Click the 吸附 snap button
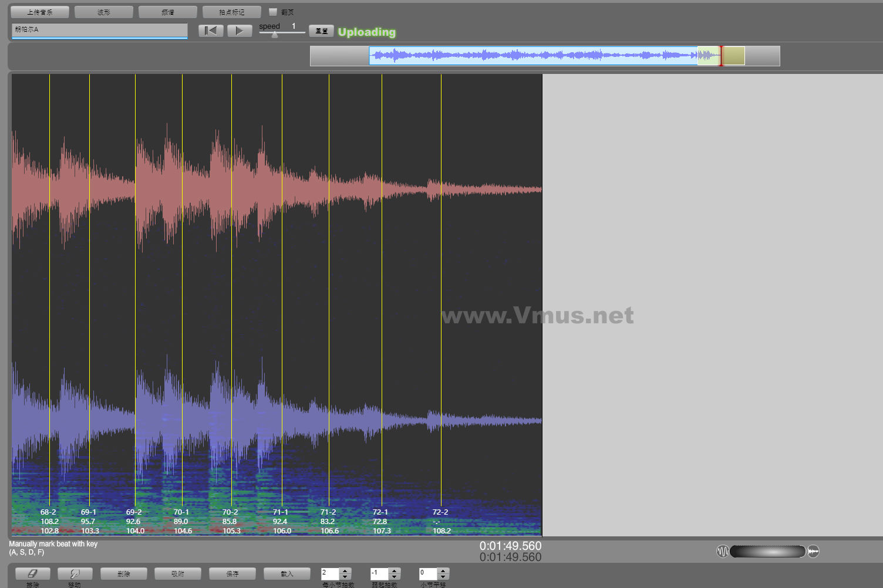The width and height of the screenshot is (883, 588). (178, 574)
